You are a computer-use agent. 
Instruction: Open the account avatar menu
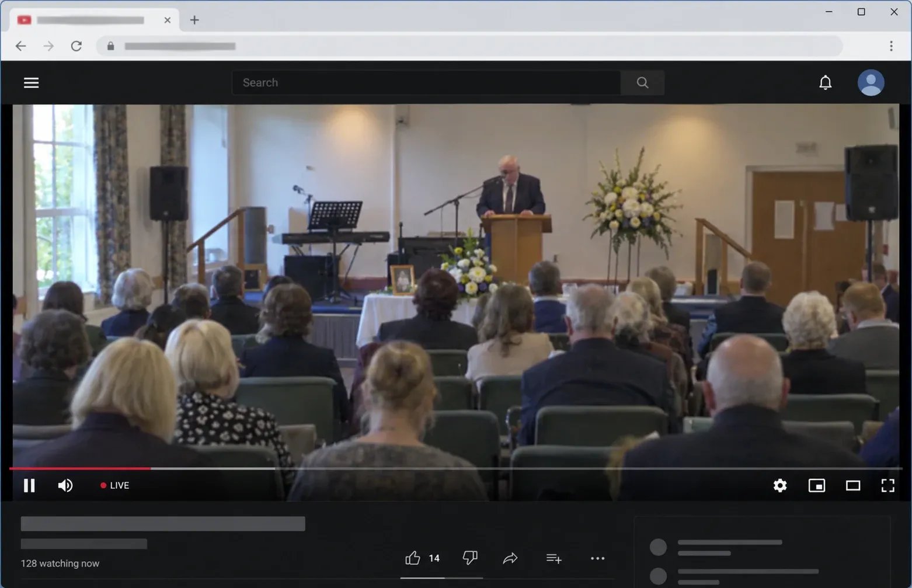pos(871,83)
